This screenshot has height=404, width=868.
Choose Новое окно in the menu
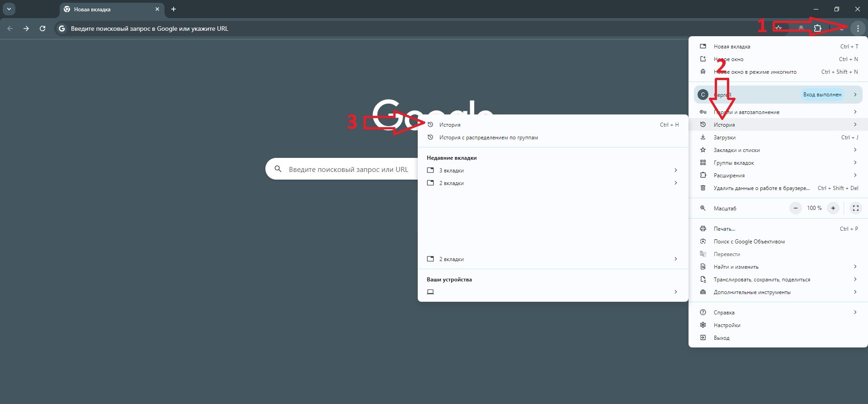[x=778, y=59]
